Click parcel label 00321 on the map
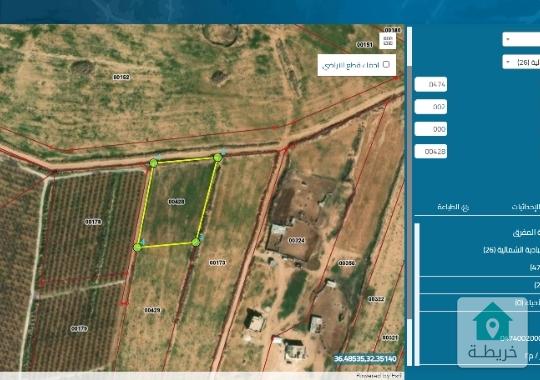 390,338
